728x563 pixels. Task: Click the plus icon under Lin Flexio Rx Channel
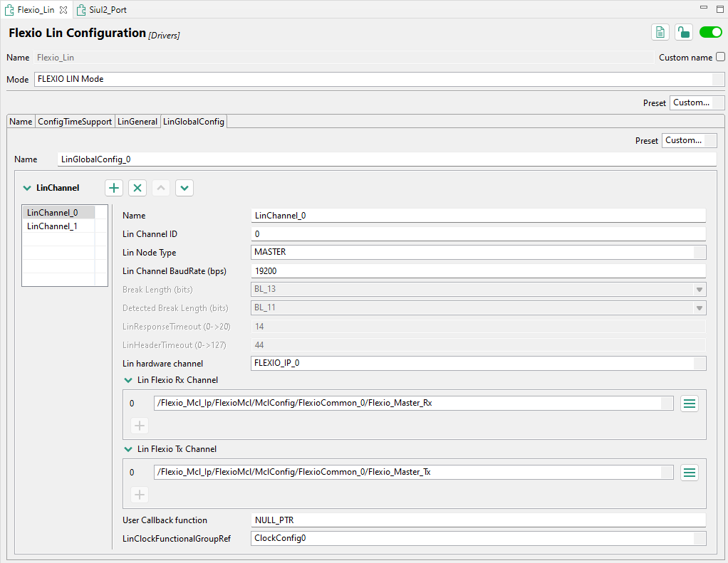click(x=139, y=425)
